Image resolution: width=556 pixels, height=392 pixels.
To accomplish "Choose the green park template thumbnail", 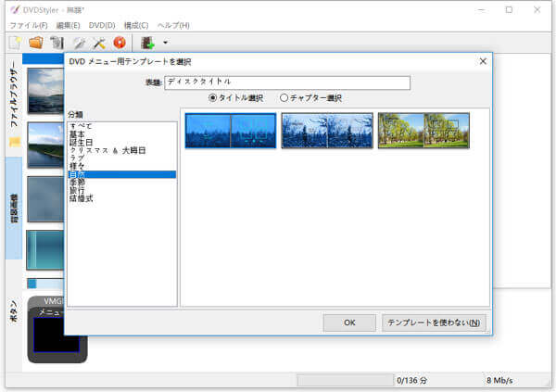I will click(423, 131).
